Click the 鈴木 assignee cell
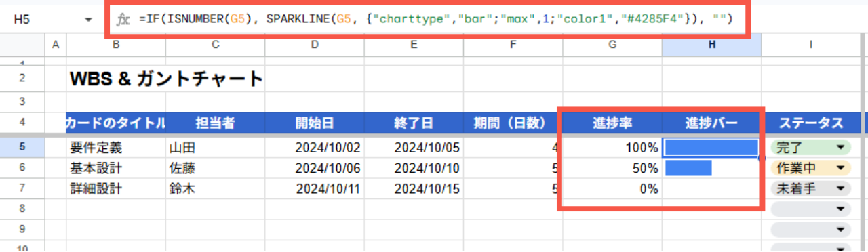This screenshot has width=868, height=252. pos(216,189)
